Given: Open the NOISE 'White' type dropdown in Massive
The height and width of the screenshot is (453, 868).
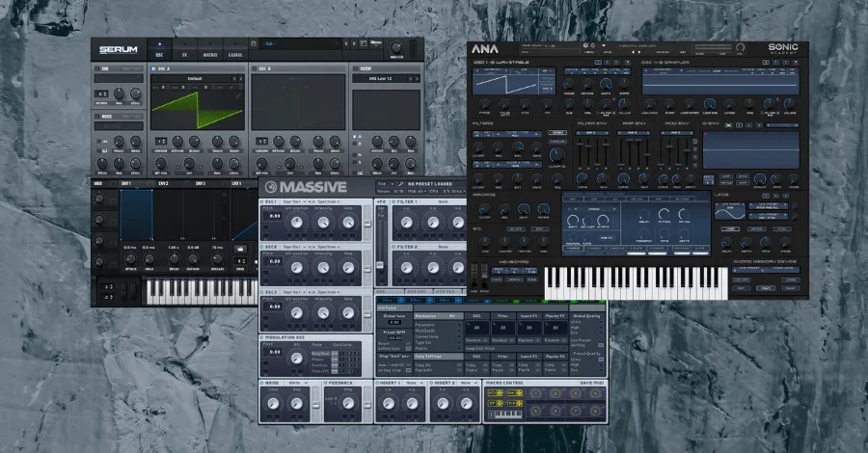Looking at the screenshot, I should (x=297, y=383).
